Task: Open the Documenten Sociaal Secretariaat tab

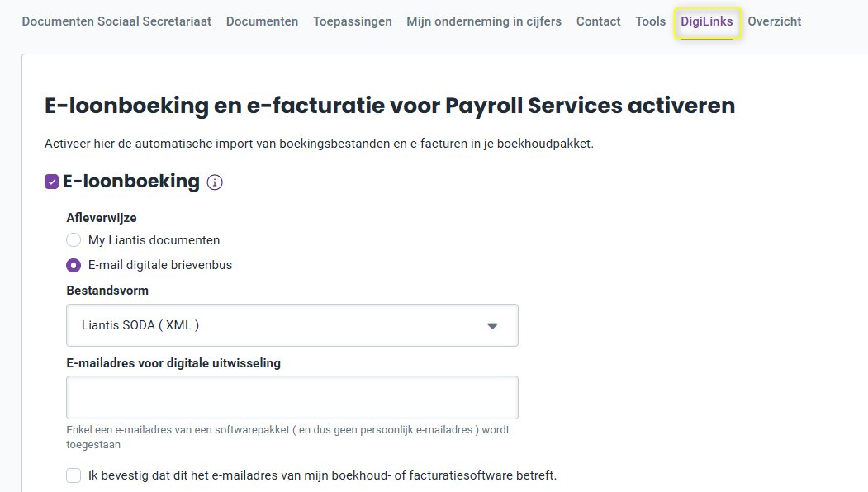Action: pos(116,21)
